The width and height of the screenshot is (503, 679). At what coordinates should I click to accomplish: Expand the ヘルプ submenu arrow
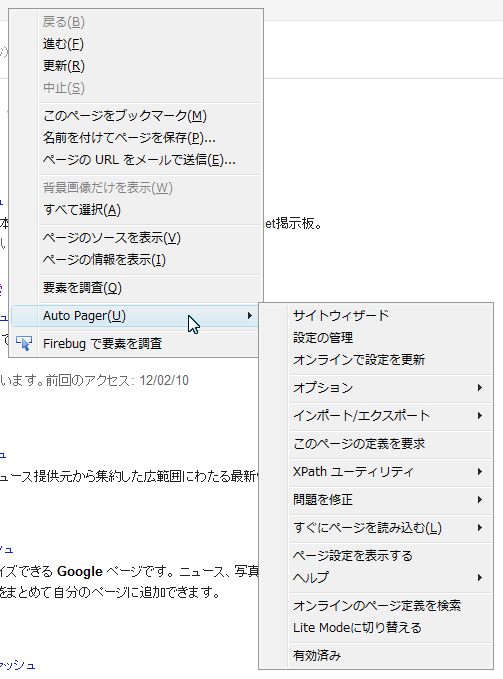point(480,578)
